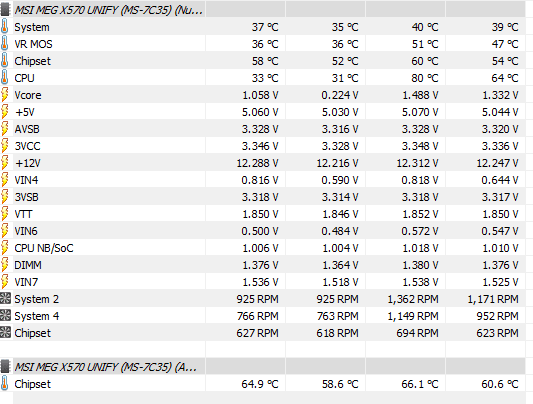
Task: Click the CPU maximum value 80 °C
Action: point(425,78)
